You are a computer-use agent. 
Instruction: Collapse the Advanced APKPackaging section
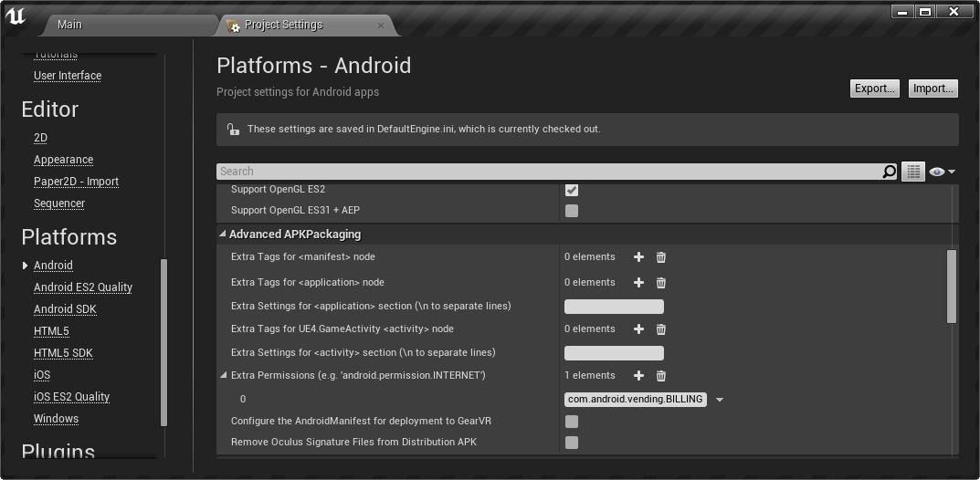pyautogui.click(x=223, y=235)
